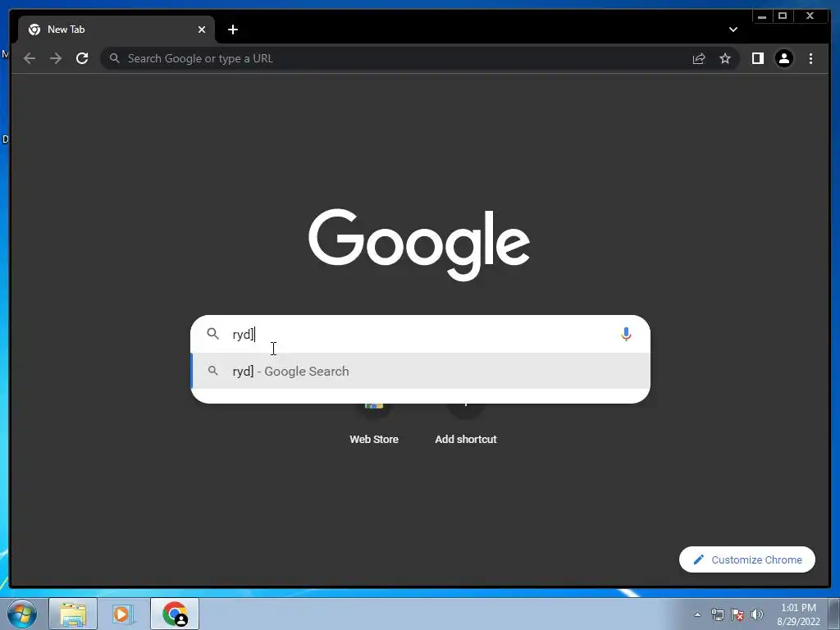Click the address bar search field
The height and width of the screenshot is (630, 840).
396,58
